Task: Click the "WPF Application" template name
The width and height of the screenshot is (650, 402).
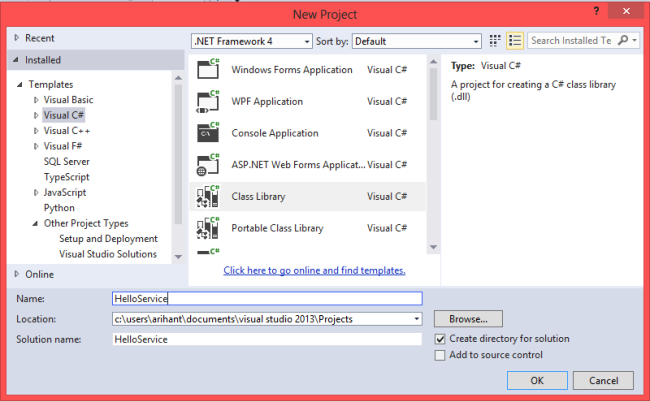Action: pos(267,102)
